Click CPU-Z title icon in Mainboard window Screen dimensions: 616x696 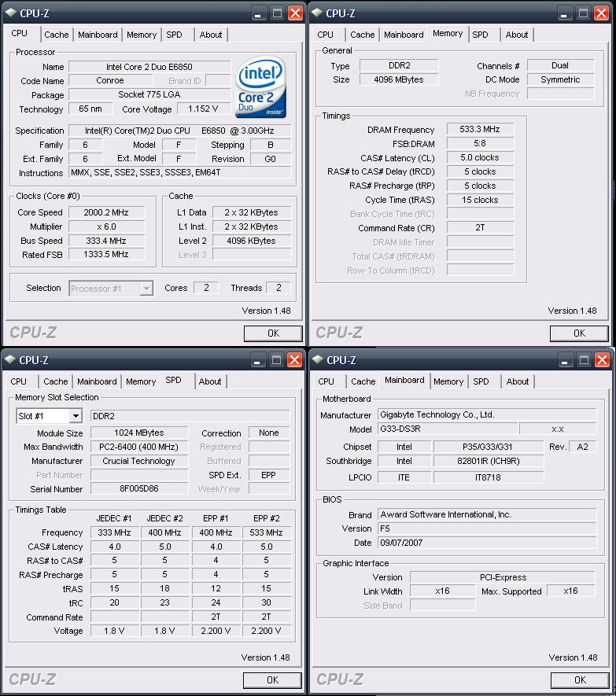tap(317, 359)
